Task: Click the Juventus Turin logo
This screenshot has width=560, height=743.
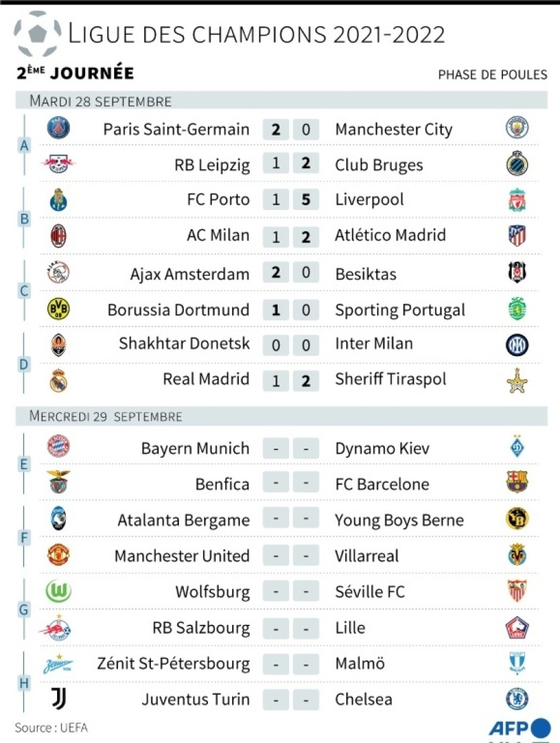Action: point(58,699)
